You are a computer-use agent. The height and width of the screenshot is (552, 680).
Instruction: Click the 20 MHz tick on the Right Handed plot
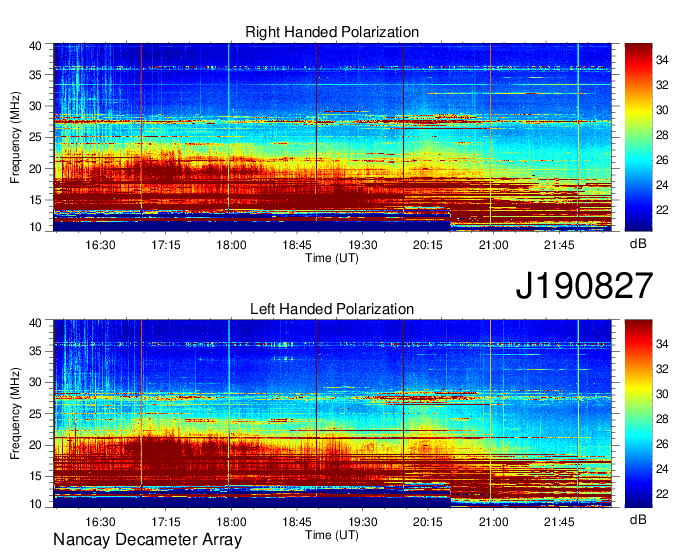(35, 169)
